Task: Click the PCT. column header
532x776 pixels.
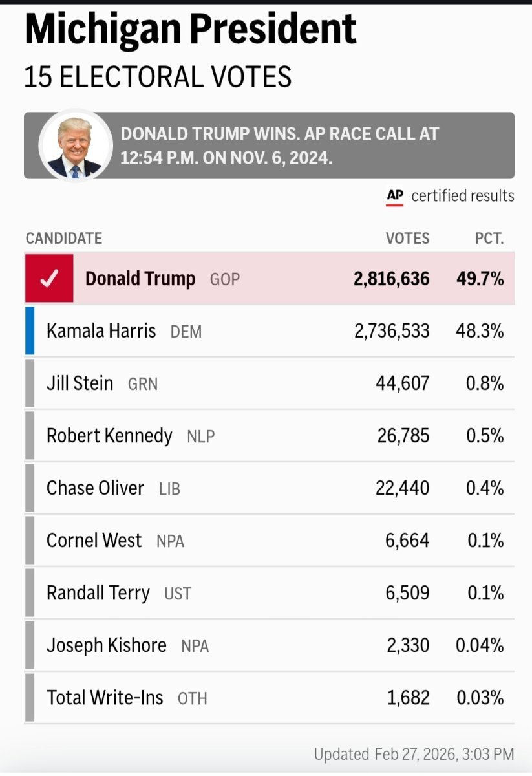Action: 489,239
